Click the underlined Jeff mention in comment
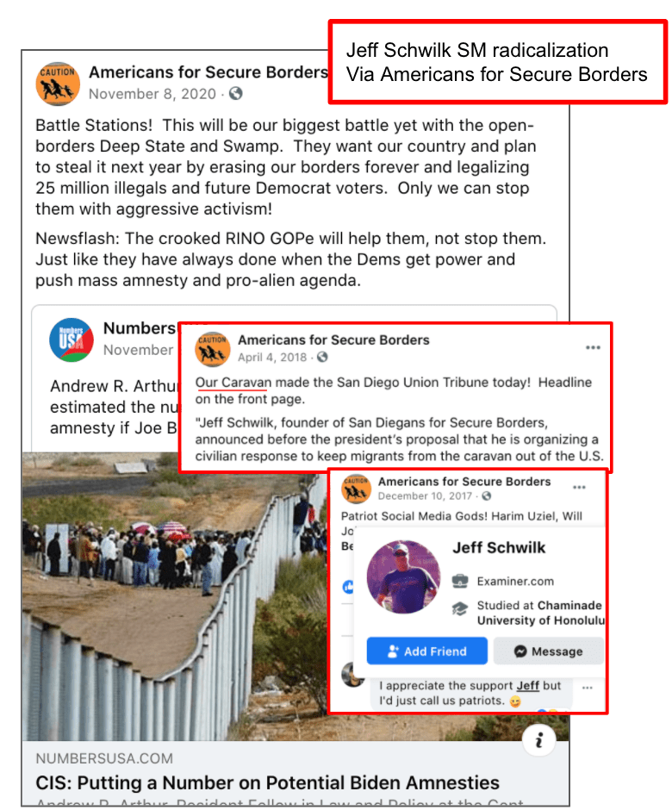Screen dimensions: 672x810 click(528, 686)
